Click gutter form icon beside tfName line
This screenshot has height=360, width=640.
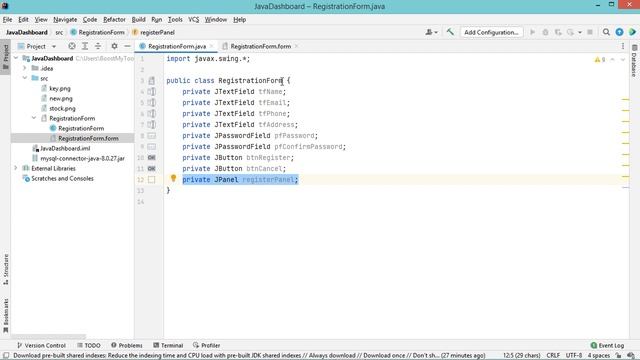click(151, 91)
